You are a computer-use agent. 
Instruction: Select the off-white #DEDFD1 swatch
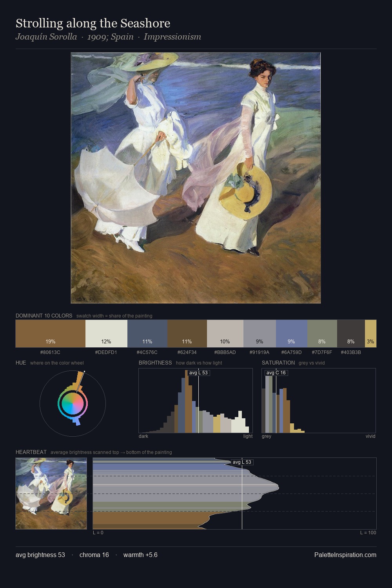tap(106, 334)
